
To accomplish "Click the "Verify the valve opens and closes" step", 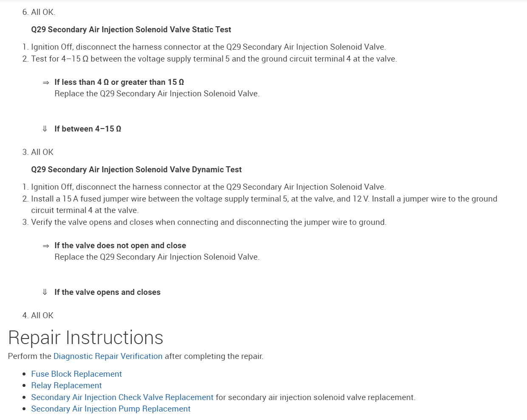I will [x=209, y=222].
